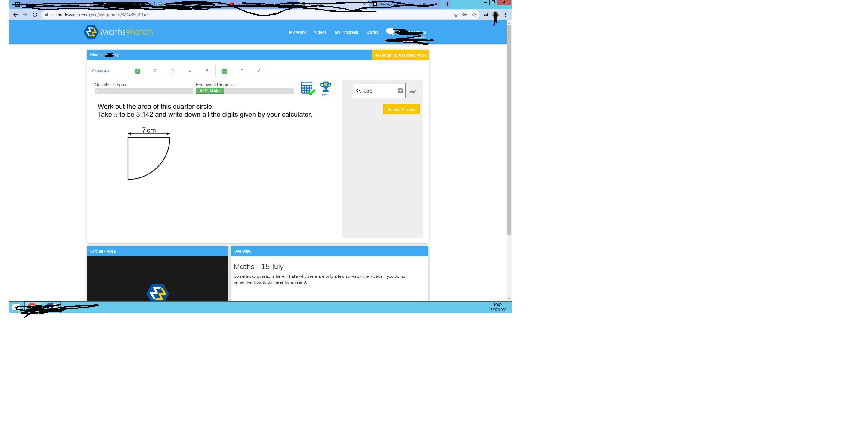The image size is (868, 441).
Task: Click the plus icon in answer box
Action: click(400, 91)
